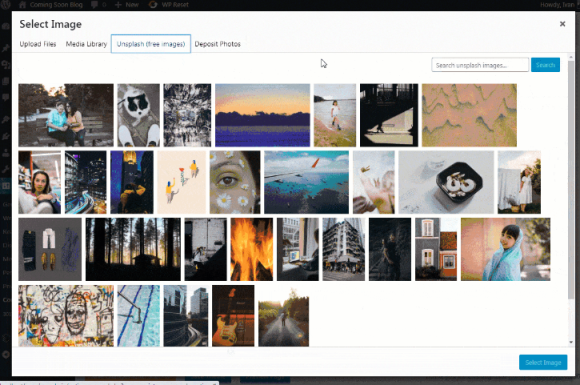
Task: Open the Media Library tab
Action: 86,44
